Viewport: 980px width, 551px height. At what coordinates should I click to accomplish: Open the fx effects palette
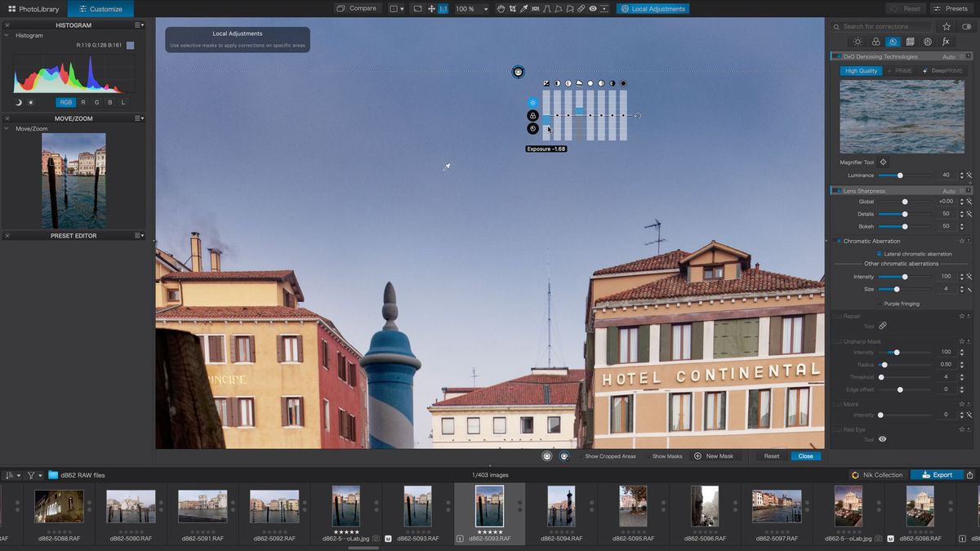point(946,42)
